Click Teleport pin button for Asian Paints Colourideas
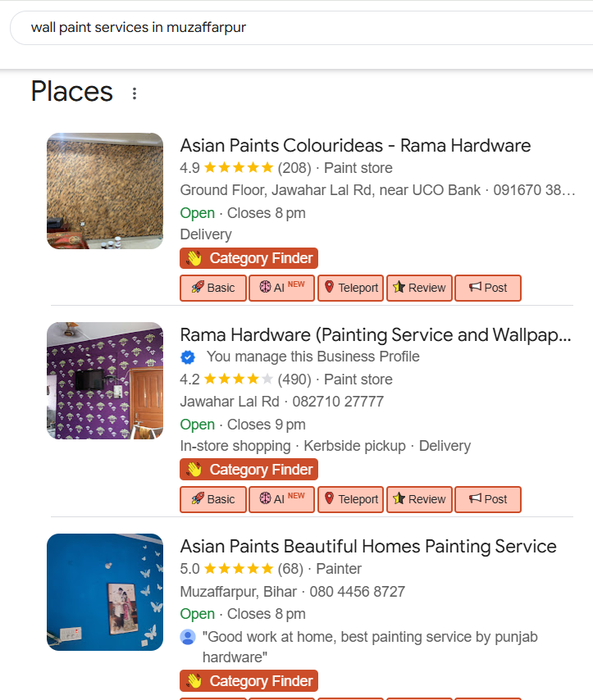This screenshot has height=700, width=593. tap(350, 288)
